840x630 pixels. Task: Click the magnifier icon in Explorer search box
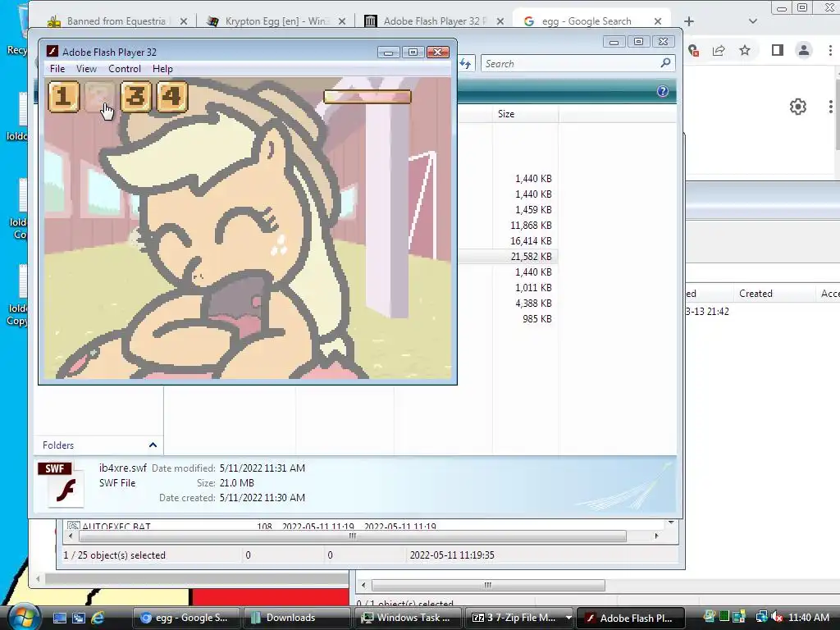pyautogui.click(x=665, y=63)
